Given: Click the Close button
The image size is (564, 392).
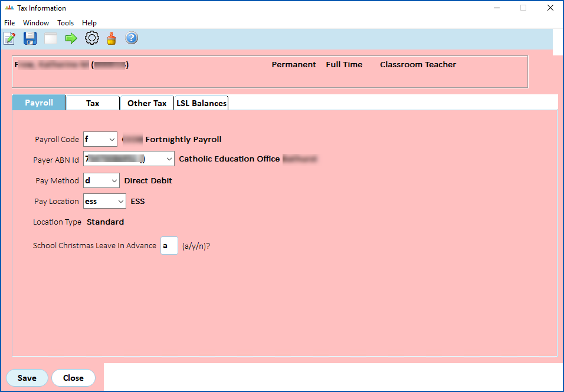Looking at the screenshot, I should tap(73, 378).
